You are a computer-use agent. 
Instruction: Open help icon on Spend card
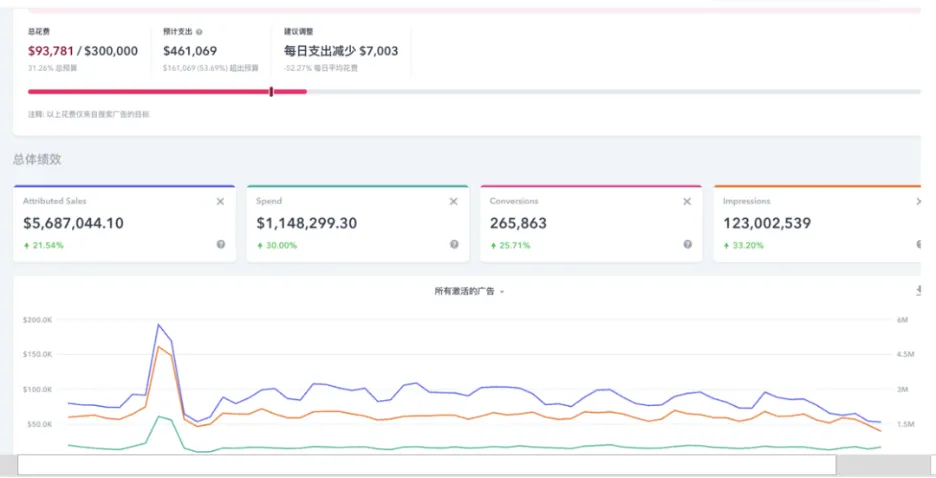(x=454, y=244)
